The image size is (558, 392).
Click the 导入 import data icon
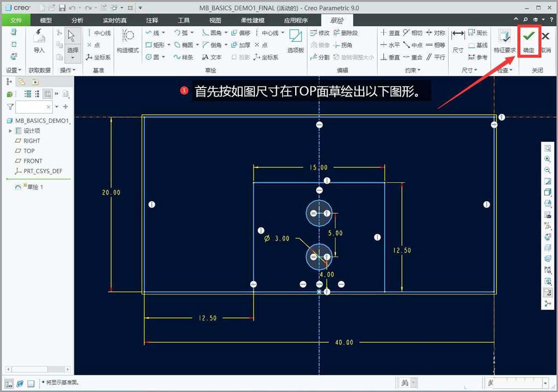coord(39,41)
